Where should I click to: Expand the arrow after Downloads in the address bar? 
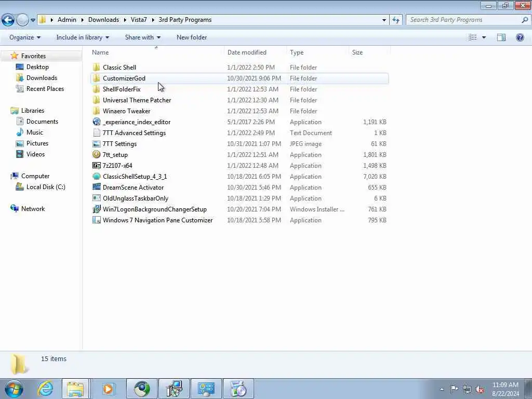pyautogui.click(x=125, y=20)
